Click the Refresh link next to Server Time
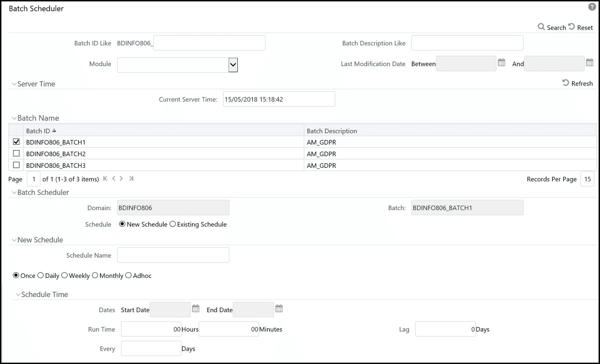 tap(582, 83)
